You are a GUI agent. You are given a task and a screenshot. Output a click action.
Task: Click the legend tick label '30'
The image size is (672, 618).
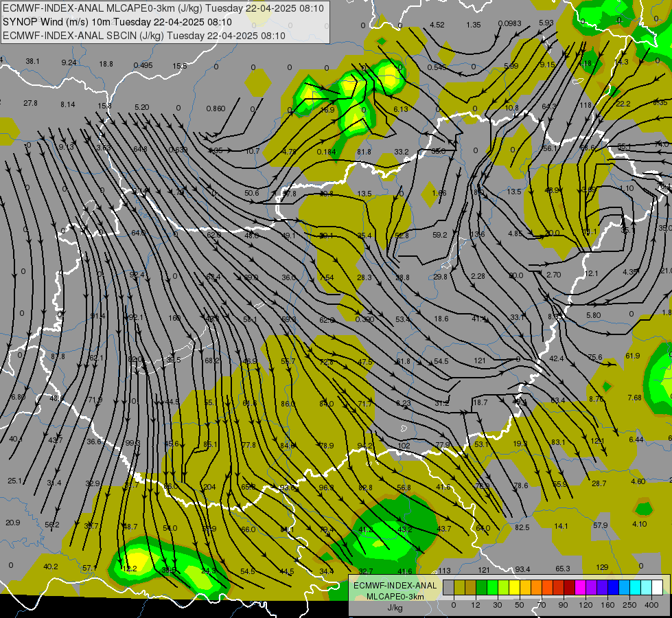click(498, 605)
